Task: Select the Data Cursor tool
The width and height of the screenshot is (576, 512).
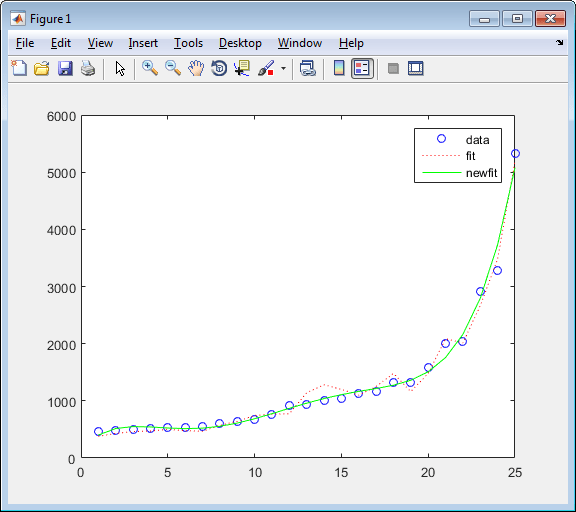Action: [242, 68]
